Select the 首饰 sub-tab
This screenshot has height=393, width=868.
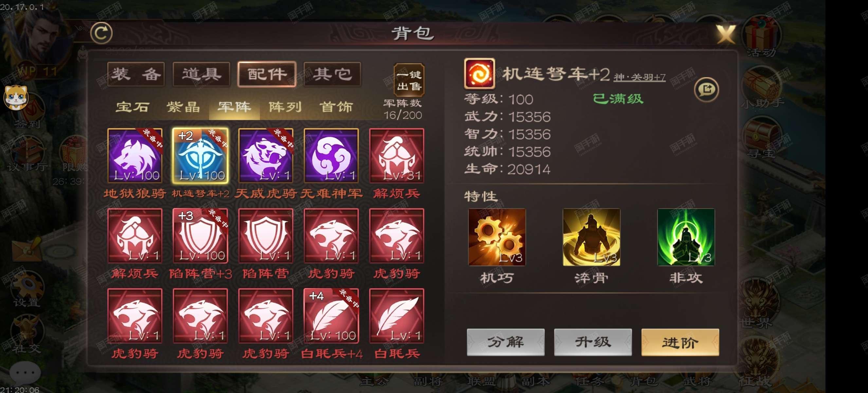336,107
